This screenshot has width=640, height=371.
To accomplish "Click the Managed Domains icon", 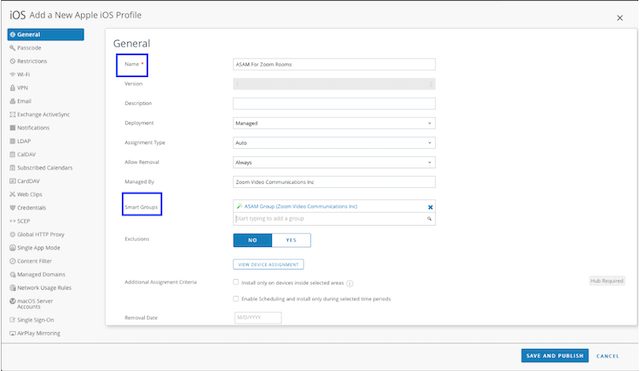I will [x=12, y=275].
